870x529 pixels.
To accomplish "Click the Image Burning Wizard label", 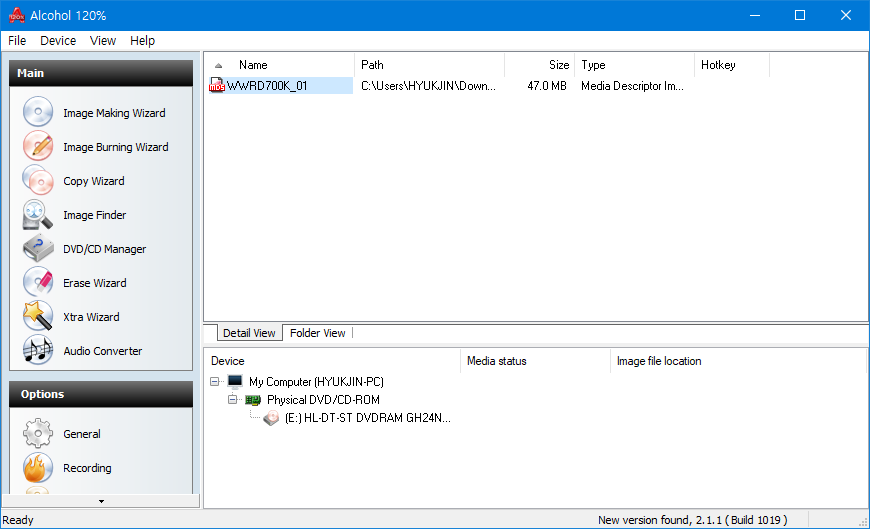I will [115, 147].
